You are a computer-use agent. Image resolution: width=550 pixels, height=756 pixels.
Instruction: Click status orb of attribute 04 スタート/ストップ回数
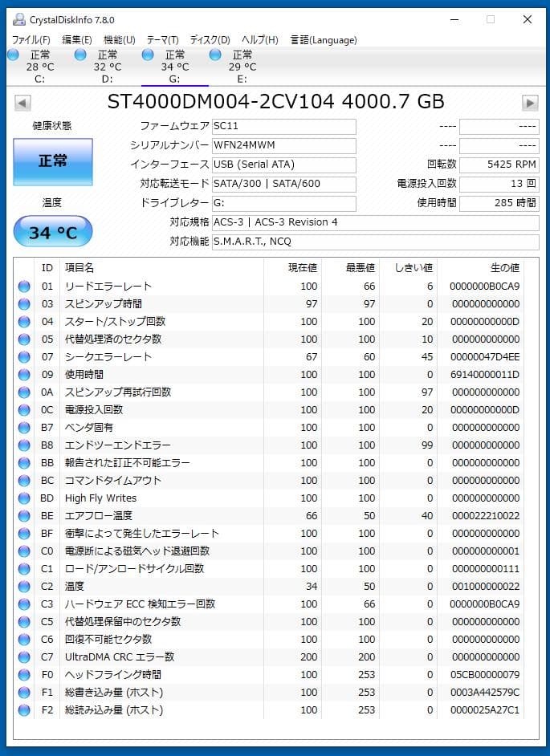pyautogui.click(x=24, y=322)
